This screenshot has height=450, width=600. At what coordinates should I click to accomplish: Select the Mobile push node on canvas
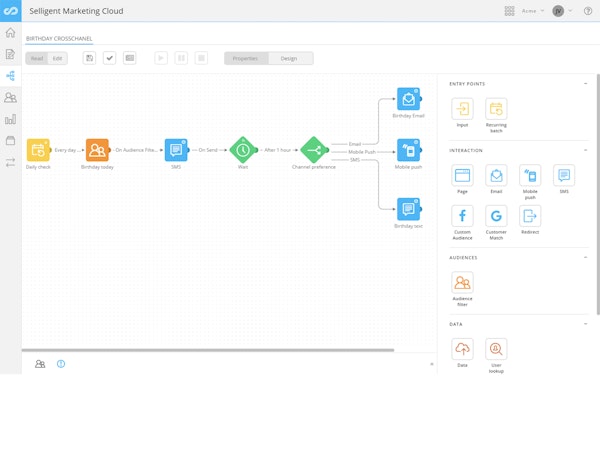[408, 150]
